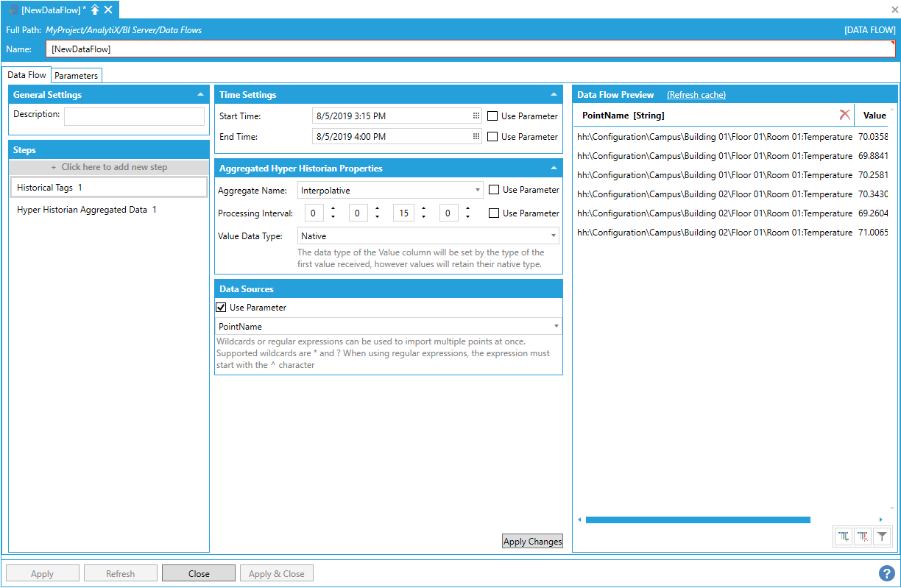Open End Time calendar picker icon
This screenshot has width=901, height=588.
click(476, 137)
